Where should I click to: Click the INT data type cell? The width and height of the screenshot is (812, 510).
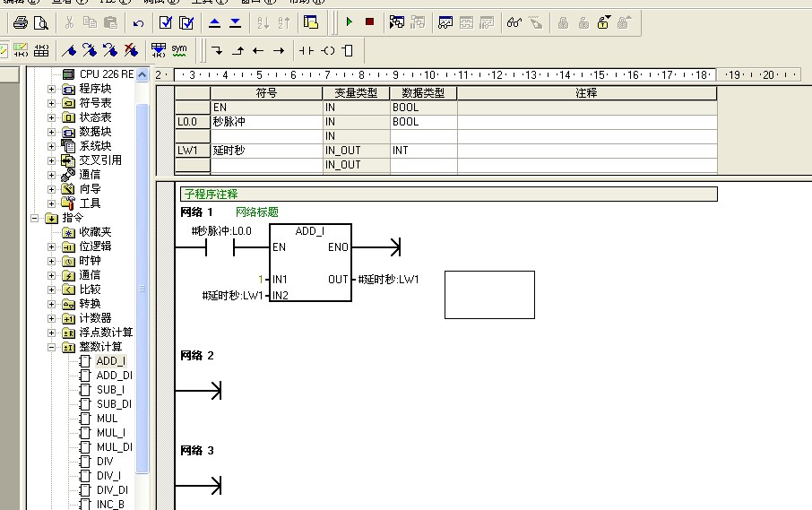click(x=423, y=151)
